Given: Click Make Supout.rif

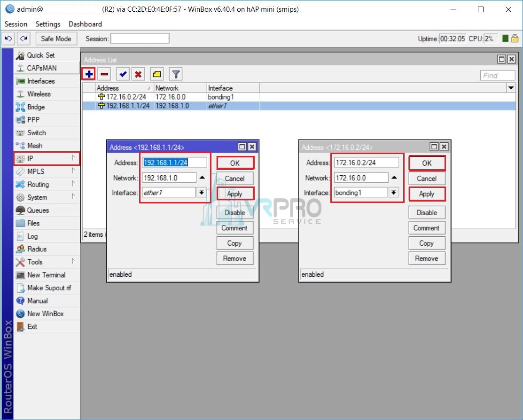Looking at the screenshot, I should (47, 288).
